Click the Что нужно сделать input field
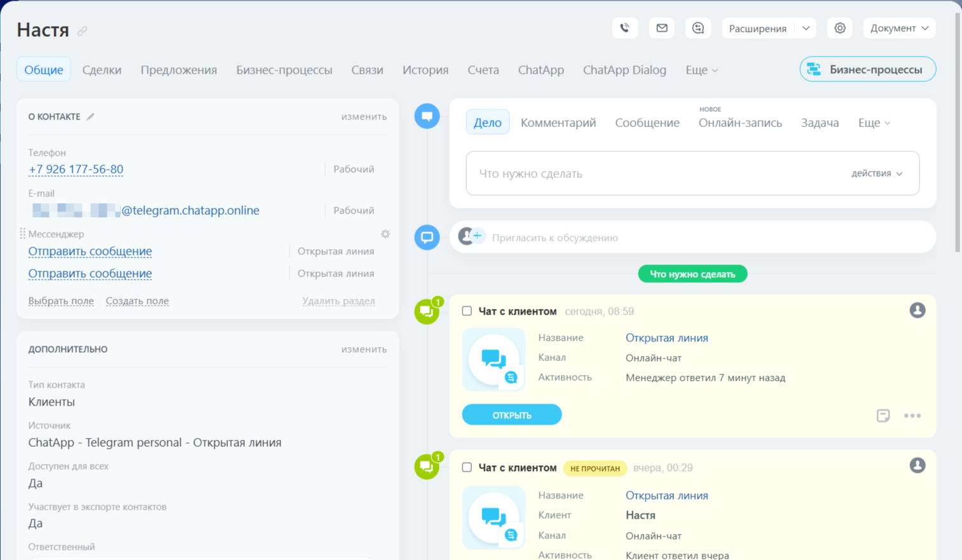This screenshot has width=962, height=560. coord(655,174)
